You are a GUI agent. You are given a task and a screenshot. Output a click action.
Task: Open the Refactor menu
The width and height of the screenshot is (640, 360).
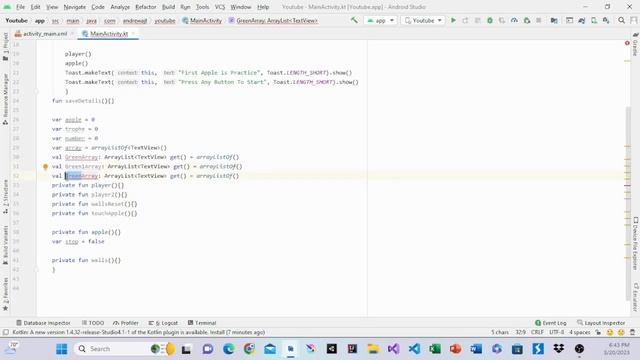146,7
